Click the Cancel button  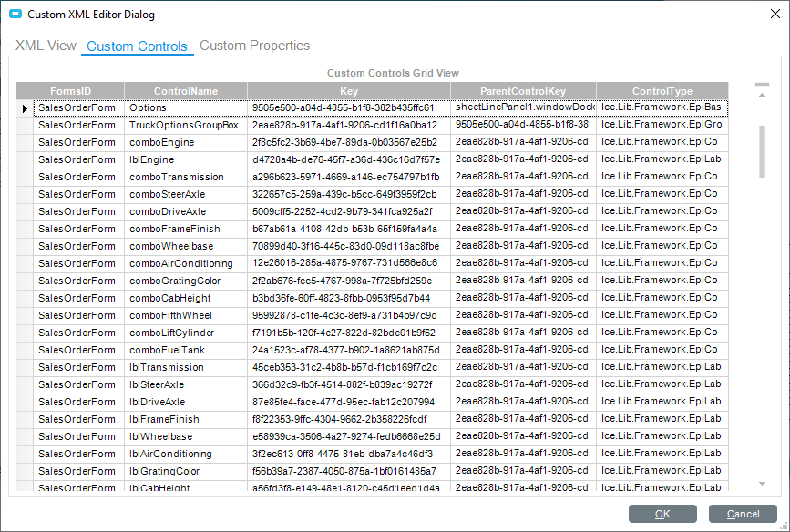743,514
